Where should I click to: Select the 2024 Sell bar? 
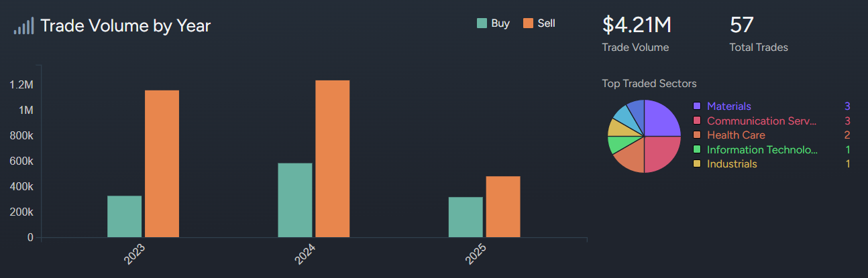click(x=332, y=159)
